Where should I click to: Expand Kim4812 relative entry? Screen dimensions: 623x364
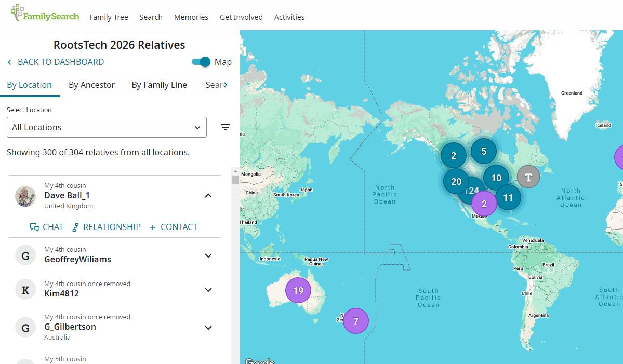tap(208, 290)
